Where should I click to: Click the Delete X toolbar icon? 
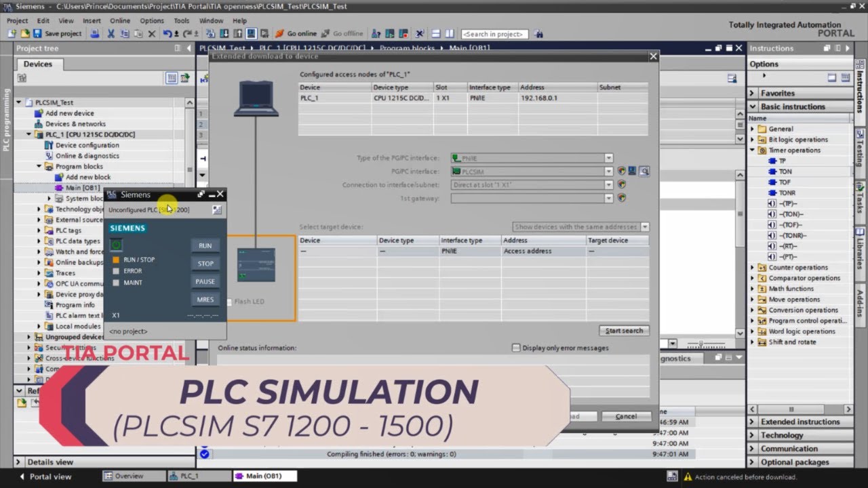click(x=152, y=34)
